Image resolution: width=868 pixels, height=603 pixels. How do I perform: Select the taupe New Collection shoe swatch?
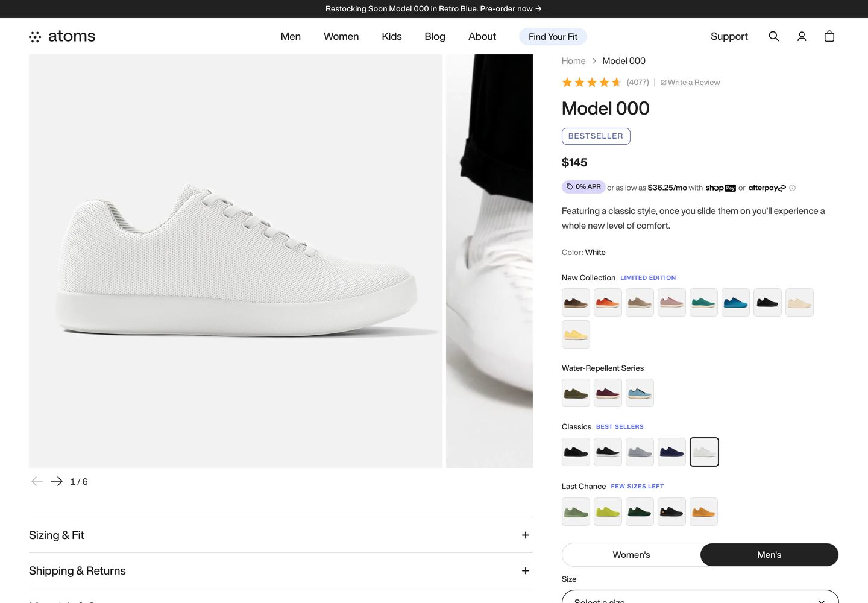pos(640,303)
